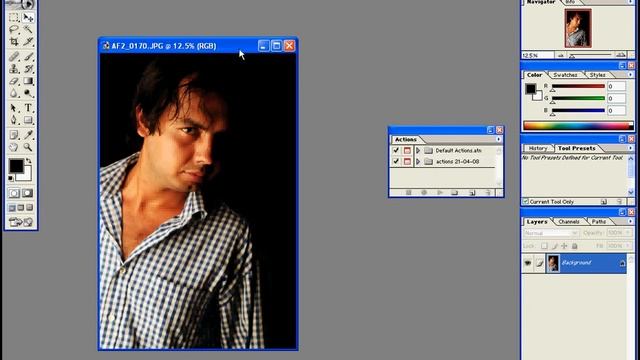This screenshot has height=360, width=640.
Task: Select the Healing Brush tool
Action: click(14, 56)
